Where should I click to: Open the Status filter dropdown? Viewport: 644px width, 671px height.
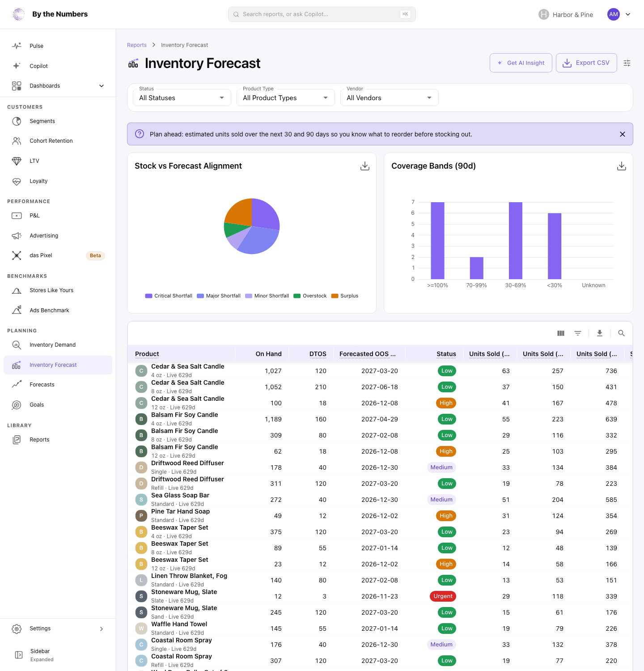pos(182,98)
